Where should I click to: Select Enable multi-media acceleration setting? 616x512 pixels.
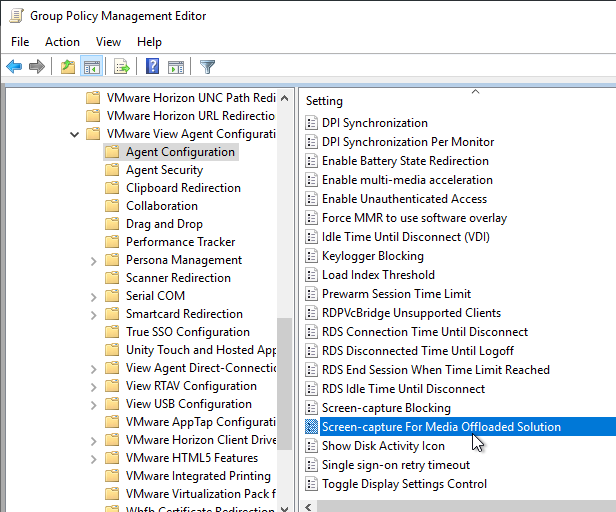[x=407, y=180]
